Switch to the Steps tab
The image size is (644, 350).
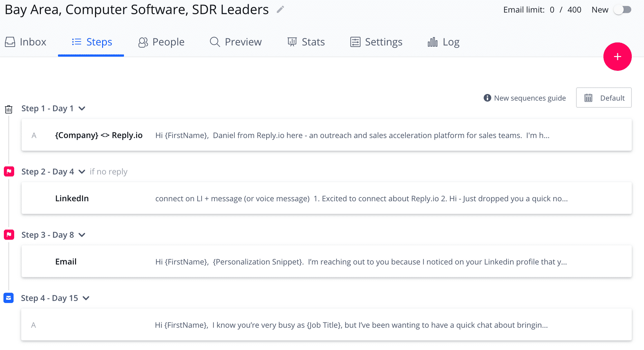coord(91,42)
